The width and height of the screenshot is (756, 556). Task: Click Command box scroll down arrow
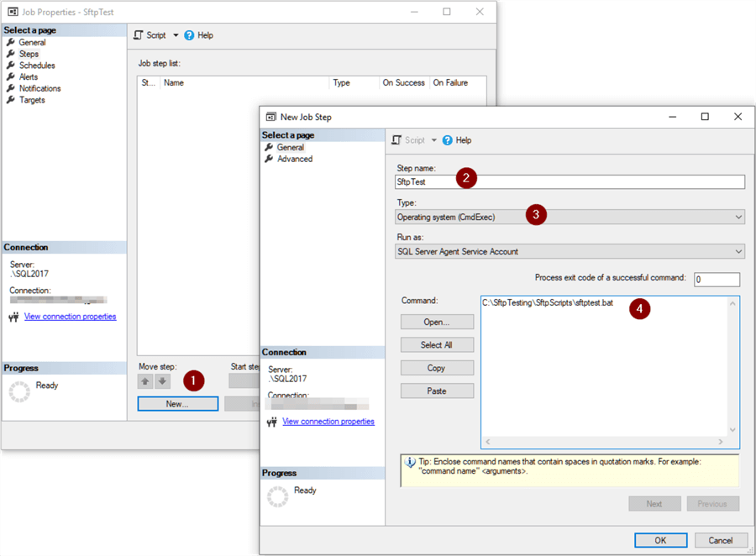732,430
